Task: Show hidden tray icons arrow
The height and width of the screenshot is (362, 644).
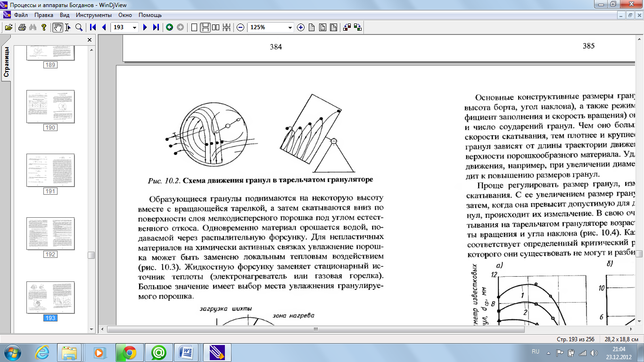Action: click(x=548, y=352)
